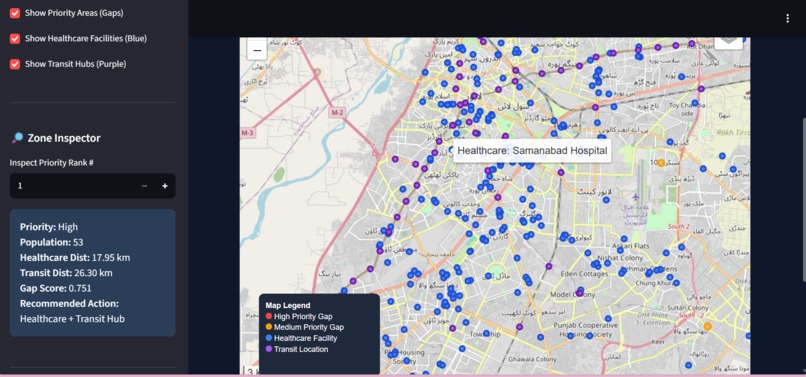Viewport: 806px width, 377px height.
Task: Click the Punjab Cooperative Housing Society label
Action: pos(585,330)
